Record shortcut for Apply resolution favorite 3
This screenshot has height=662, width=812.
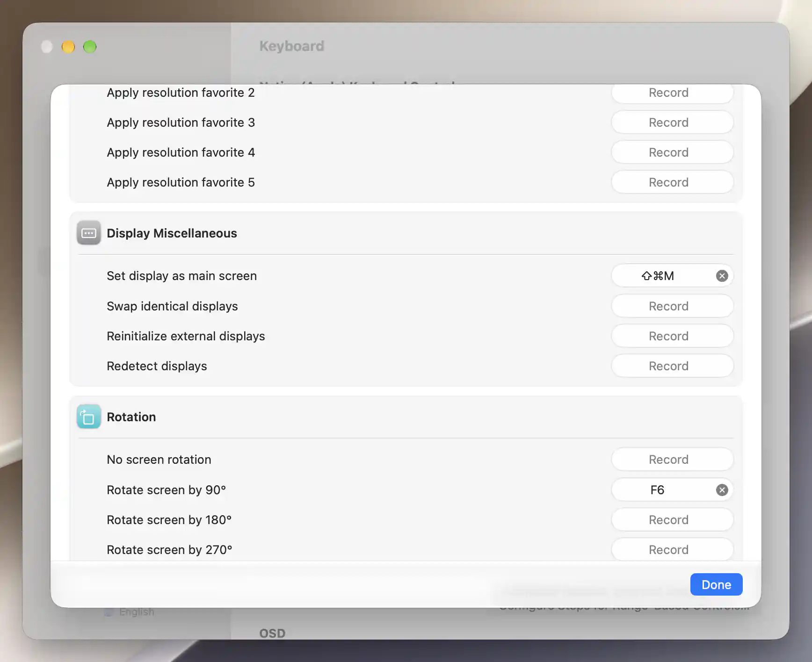click(x=672, y=122)
